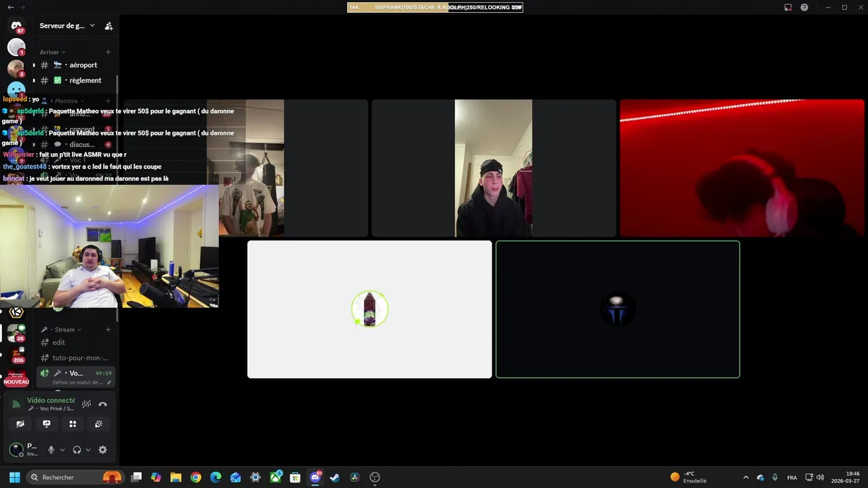868x488 pixels.
Task: Click the taskbar Rechercher search box
Action: pos(75,477)
